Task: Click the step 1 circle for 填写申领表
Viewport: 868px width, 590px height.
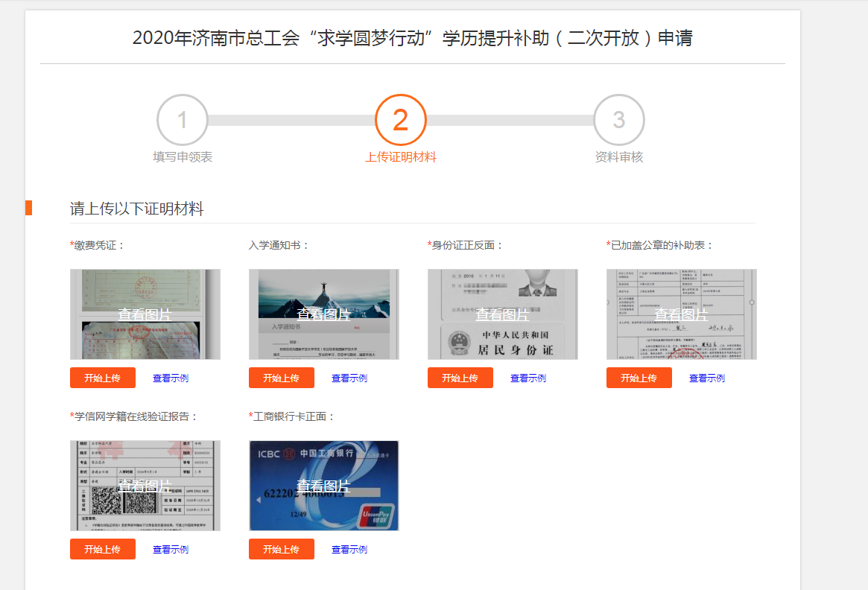Action: 182,120
